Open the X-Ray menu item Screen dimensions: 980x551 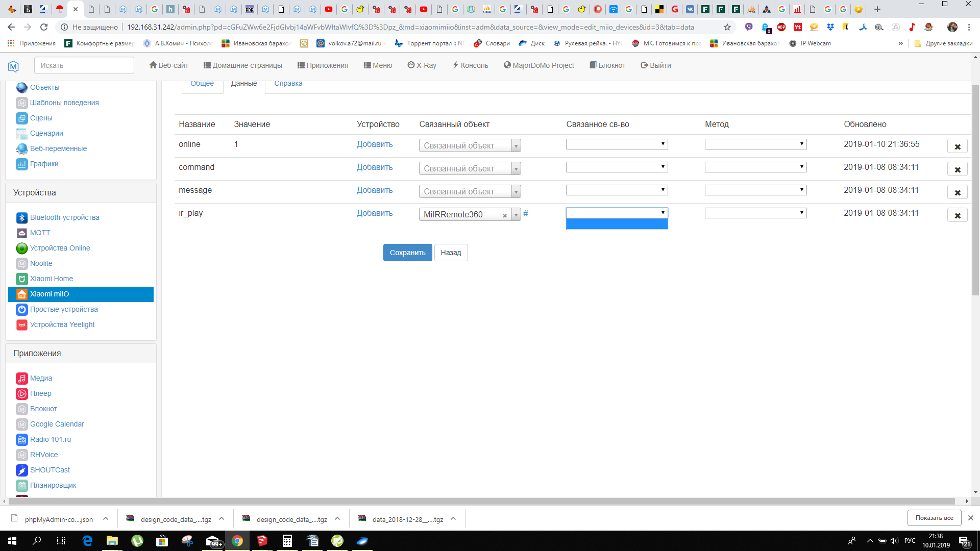tap(422, 65)
